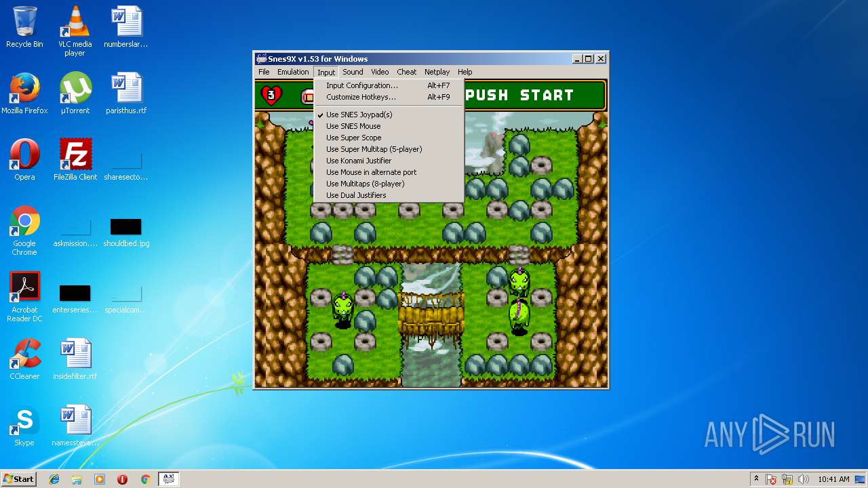Select insidefilter.rtf document icon
The image size is (868, 488).
point(75,359)
